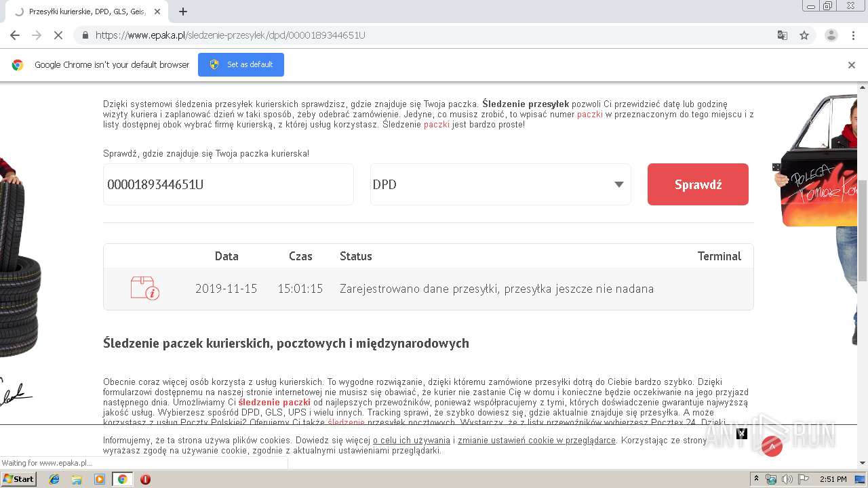
Task: Close the epaka.pl browser tab
Action: pyautogui.click(x=157, y=12)
